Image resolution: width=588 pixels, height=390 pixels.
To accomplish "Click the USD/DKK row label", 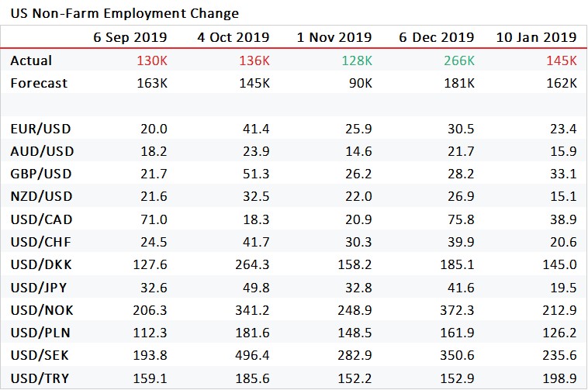I will [40, 264].
